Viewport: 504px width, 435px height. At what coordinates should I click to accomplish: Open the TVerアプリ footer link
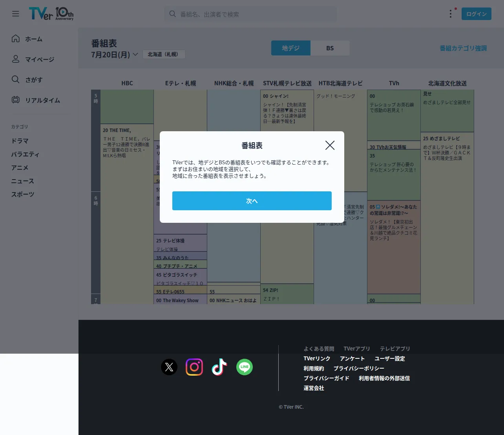[357, 349]
